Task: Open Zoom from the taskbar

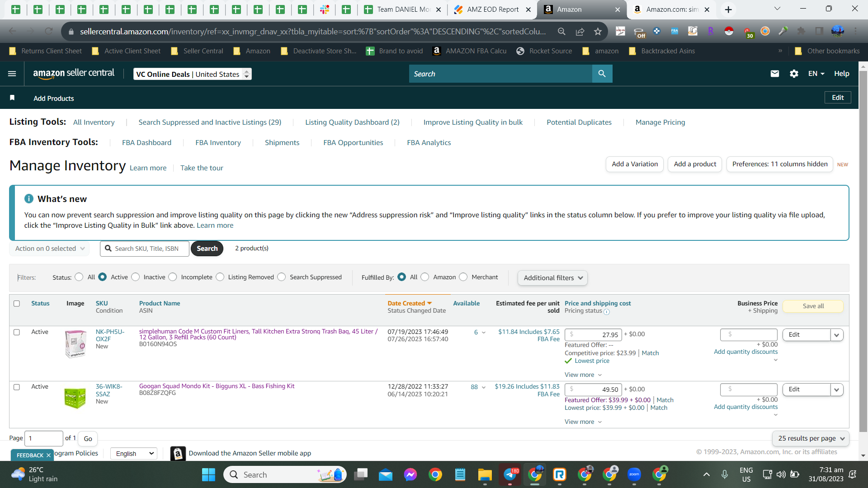Action: [634, 474]
